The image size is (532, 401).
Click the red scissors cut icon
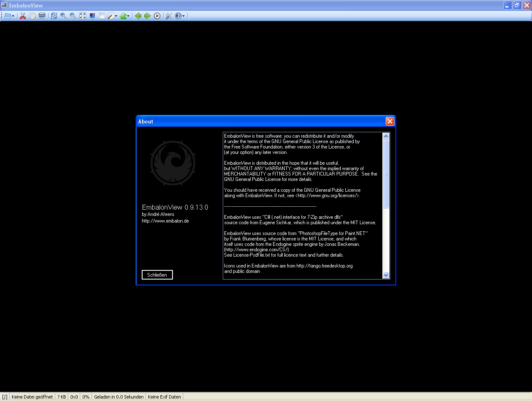tap(23, 16)
